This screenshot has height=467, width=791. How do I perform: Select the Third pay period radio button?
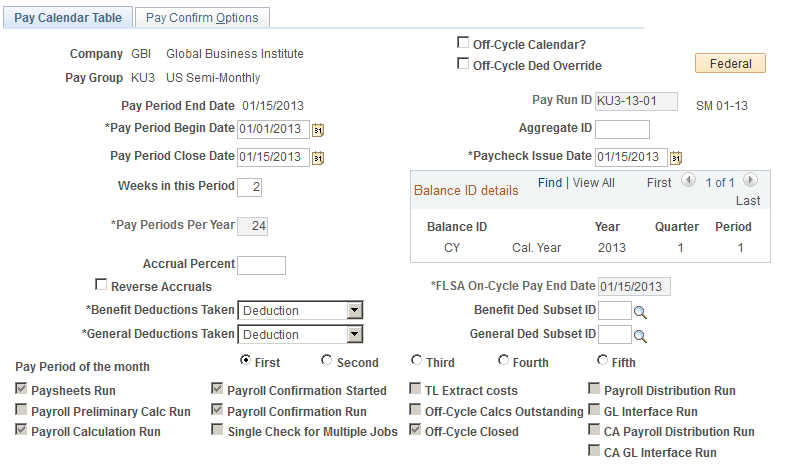pyautogui.click(x=416, y=360)
